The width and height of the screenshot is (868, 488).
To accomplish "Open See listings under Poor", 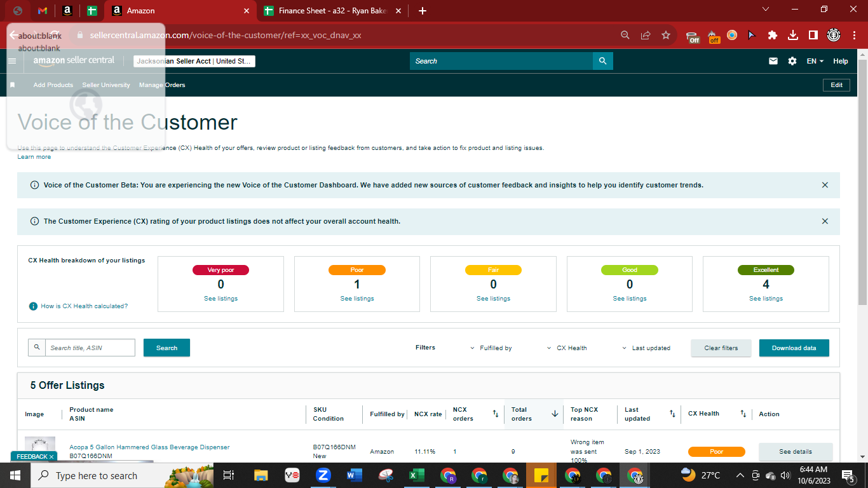I will point(357,299).
